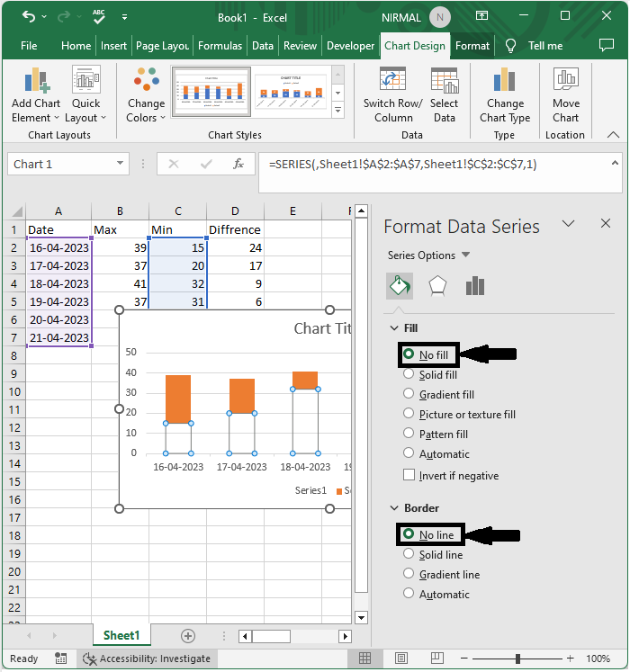Open the Effects pentagon tab
Viewport: 630px width, 672px height.
[437, 286]
